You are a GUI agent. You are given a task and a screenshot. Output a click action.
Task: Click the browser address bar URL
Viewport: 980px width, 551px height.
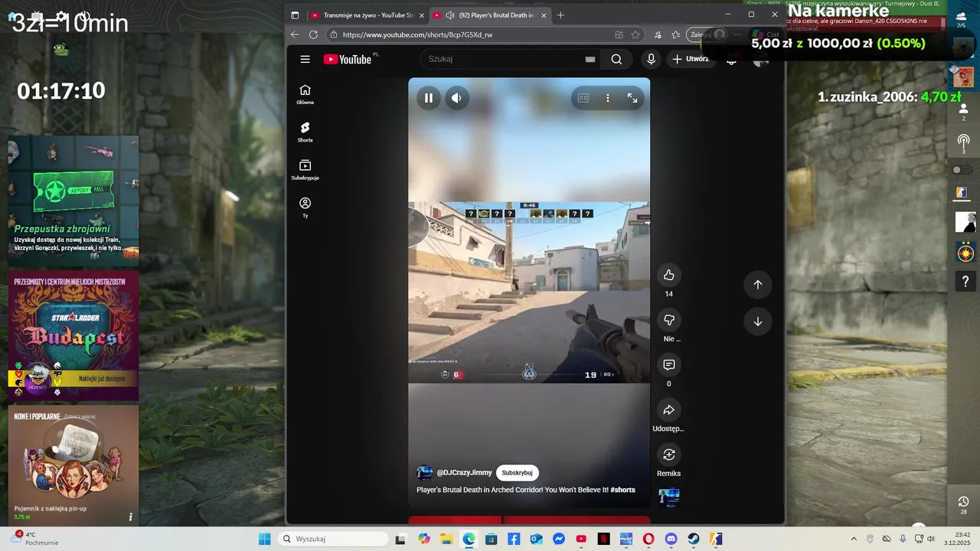417,34
